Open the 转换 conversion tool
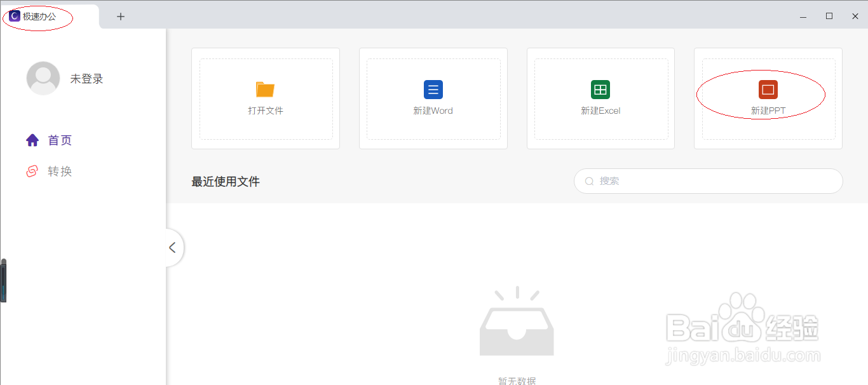 pos(60,170)
